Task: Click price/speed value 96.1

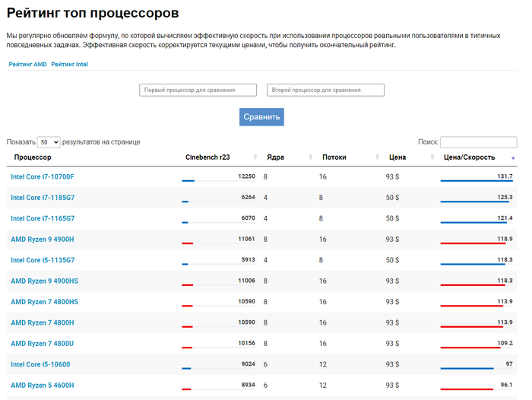Action: tap(507, 385)
